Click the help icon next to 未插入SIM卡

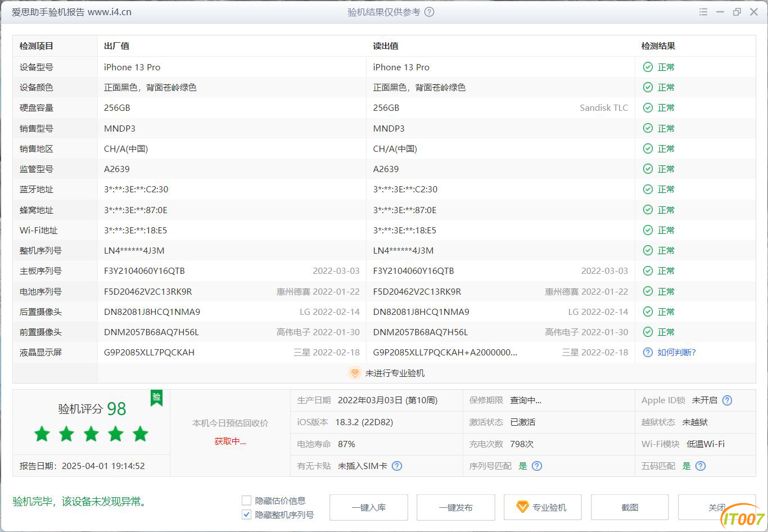pyautogui.click(x=397, y=466)
